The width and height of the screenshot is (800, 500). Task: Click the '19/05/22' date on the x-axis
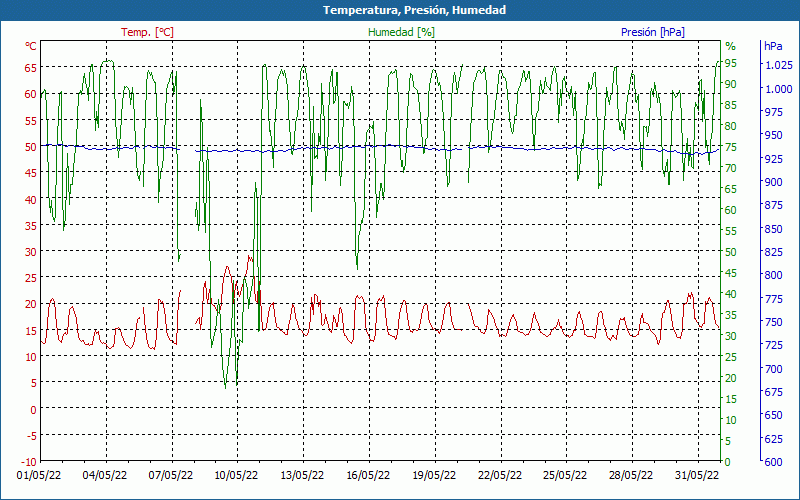point(434,475)
